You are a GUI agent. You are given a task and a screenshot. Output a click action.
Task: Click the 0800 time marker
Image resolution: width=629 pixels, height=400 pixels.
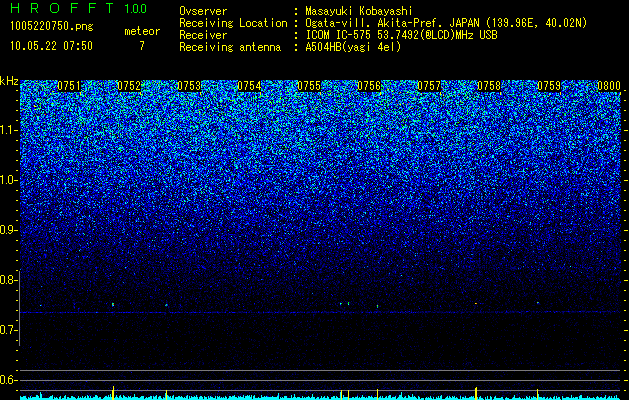[x=609, y=86]
